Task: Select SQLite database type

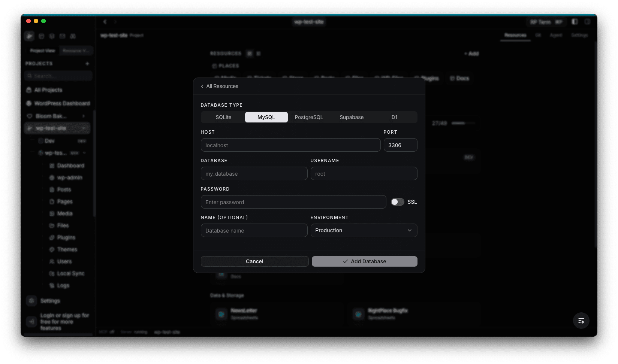Action: click(223, 117)
